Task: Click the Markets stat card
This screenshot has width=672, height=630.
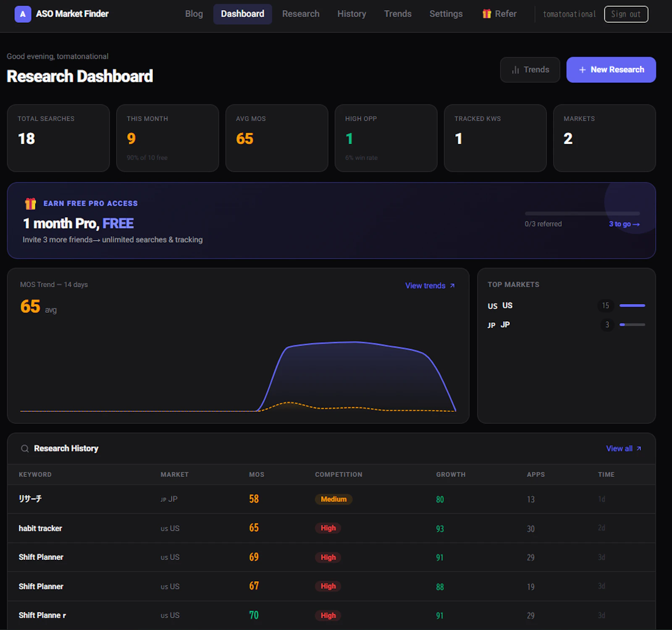Action: coord(604,138)
